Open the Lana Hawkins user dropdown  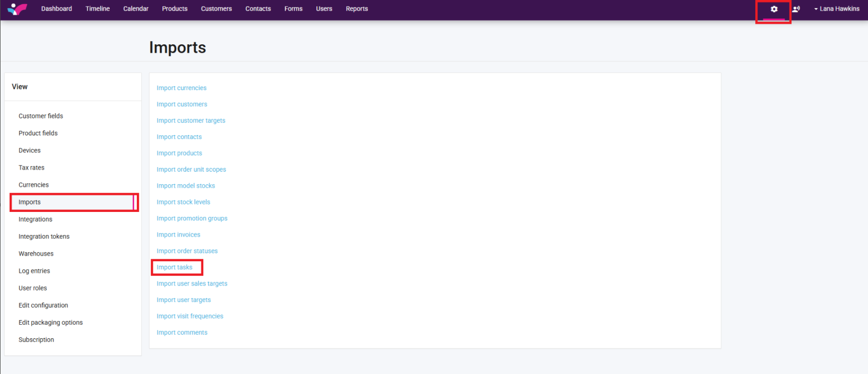click(836, 9)
